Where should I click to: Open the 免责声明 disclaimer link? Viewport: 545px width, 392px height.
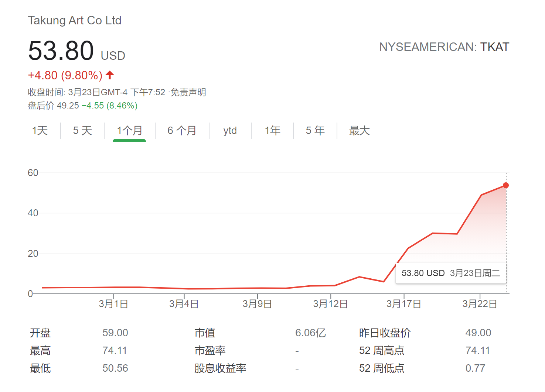(188, 92)
